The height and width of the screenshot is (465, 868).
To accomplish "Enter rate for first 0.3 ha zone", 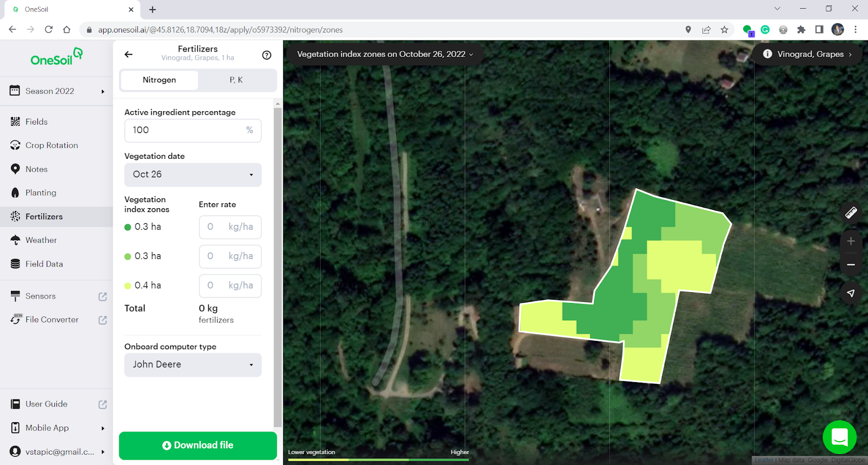I will click(230, 227).
